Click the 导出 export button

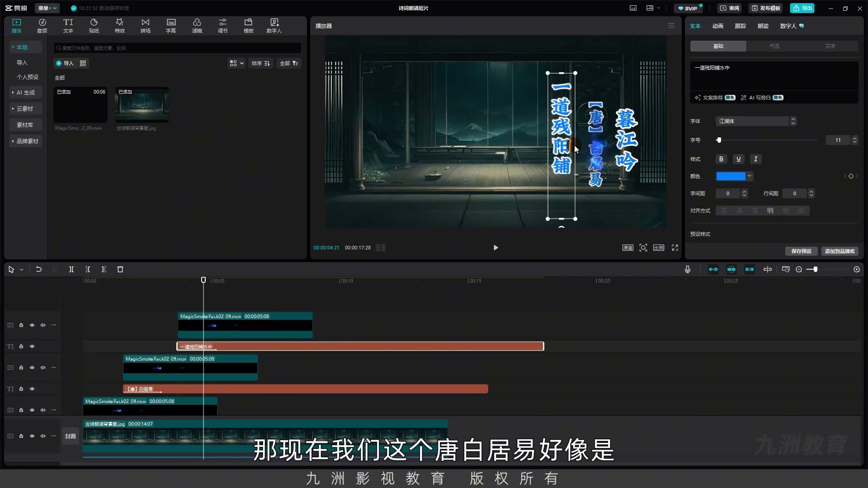[802, 8]
